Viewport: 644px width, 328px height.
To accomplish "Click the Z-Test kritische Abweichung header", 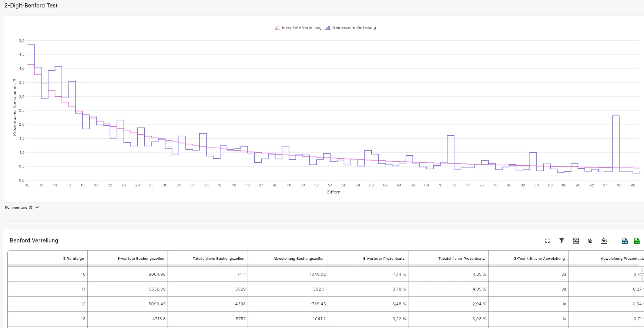I will [539, 259].
